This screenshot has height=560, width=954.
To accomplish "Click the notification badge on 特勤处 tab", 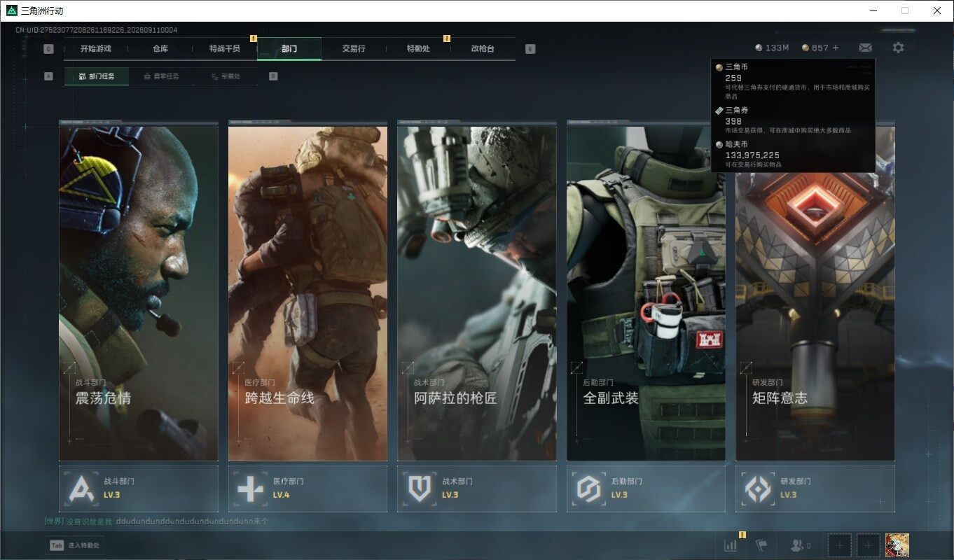I will click(447, 38).
